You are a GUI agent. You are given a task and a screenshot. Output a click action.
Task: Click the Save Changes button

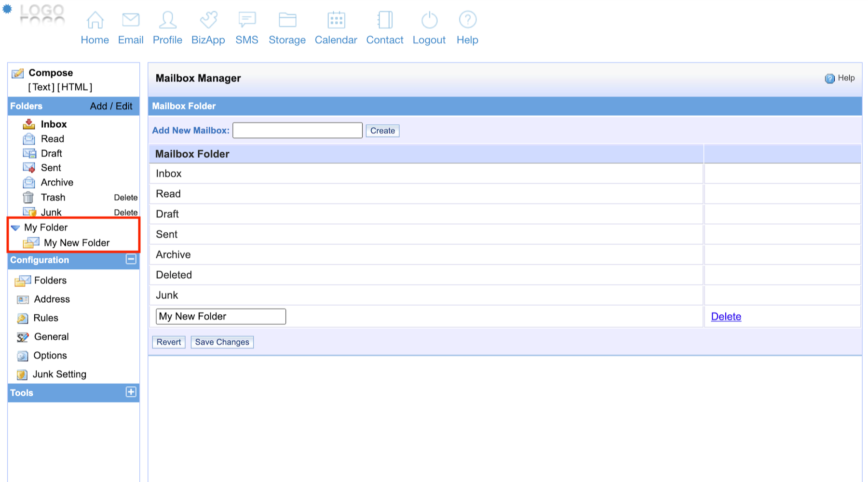click(222, 342)
